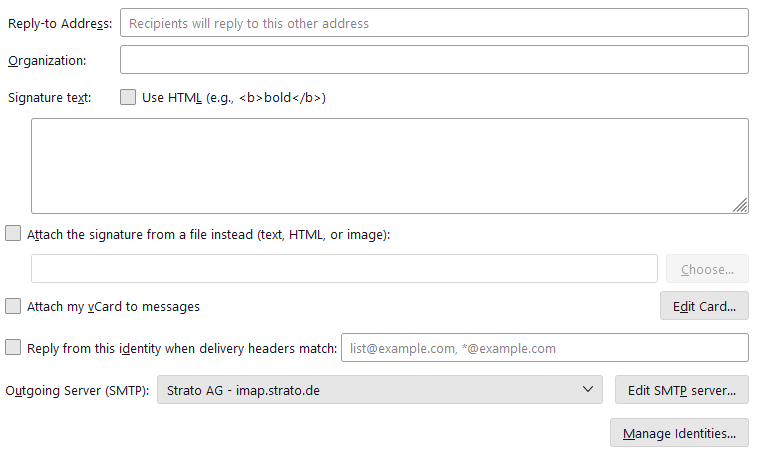Focus the Organization text field
This screenshot has height=452, width=758.
click(x=434, y=60)
